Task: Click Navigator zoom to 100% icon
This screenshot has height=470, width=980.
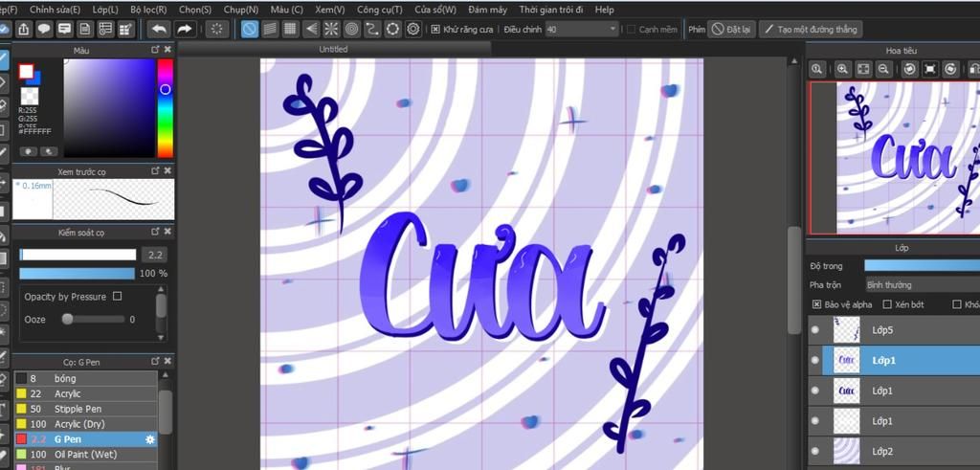Action: click(x=817, y=69)
